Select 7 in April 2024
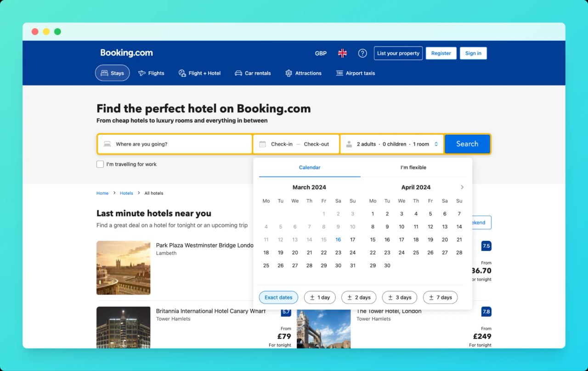The width and height of the screenshot is (588, 371). (459, 214)
